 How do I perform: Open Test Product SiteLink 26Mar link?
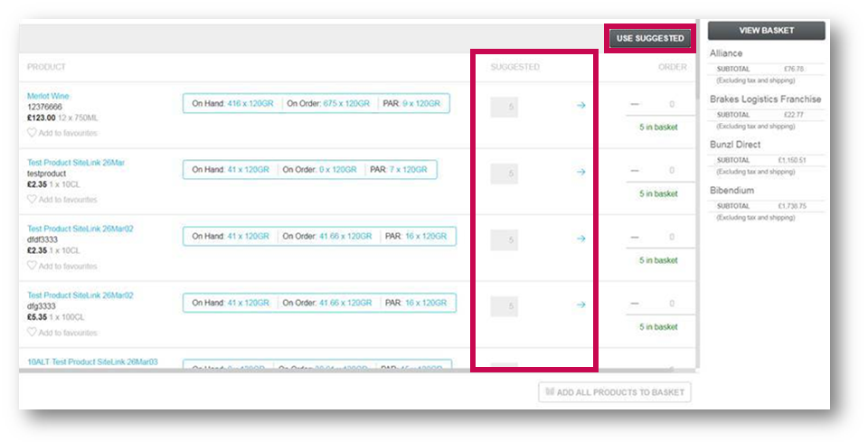point(76,163)
